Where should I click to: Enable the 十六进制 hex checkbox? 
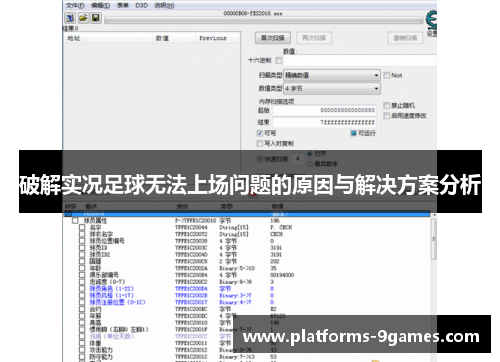tap(279, 60)
